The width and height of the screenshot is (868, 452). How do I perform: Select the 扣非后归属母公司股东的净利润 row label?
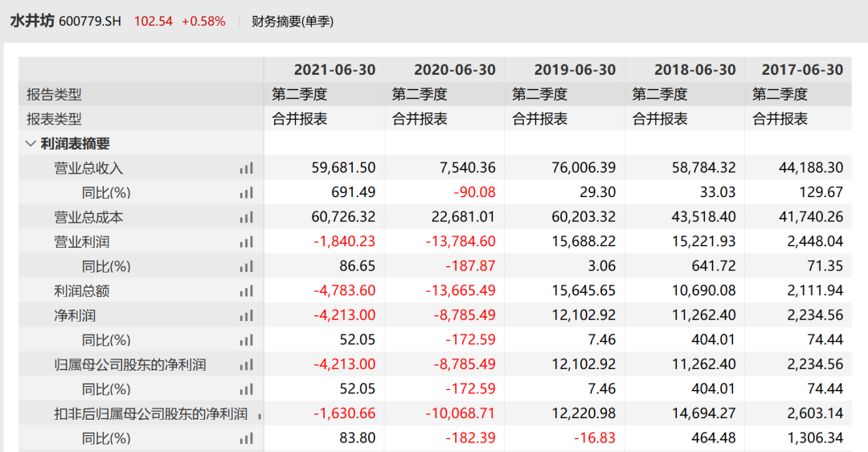[x=150, y=414]
